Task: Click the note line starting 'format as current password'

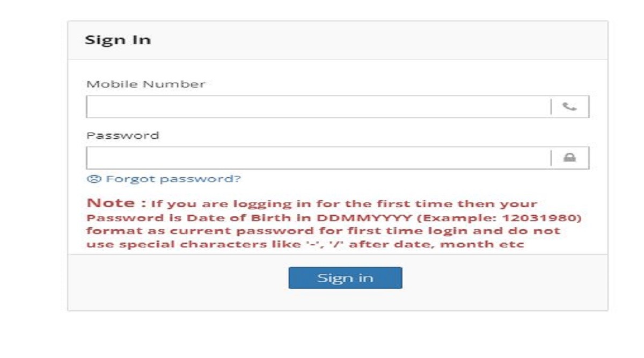Action: point(323,231)
